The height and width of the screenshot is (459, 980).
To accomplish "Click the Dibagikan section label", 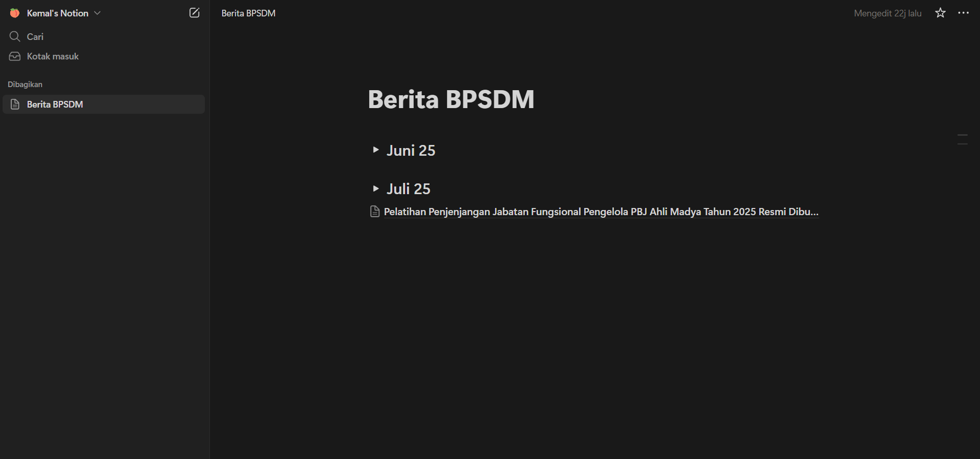I will tap(25, 85).
